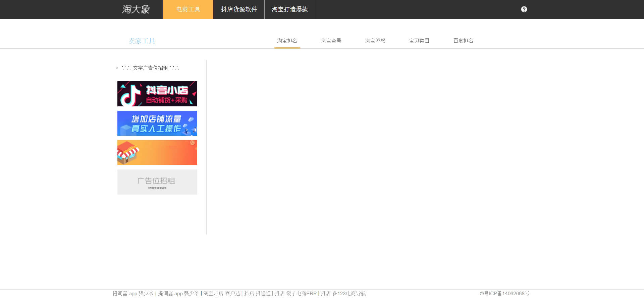Switch to the 淘宝排名 tab
The width and height of the screenshot is (644, 301).
(287, 41)
